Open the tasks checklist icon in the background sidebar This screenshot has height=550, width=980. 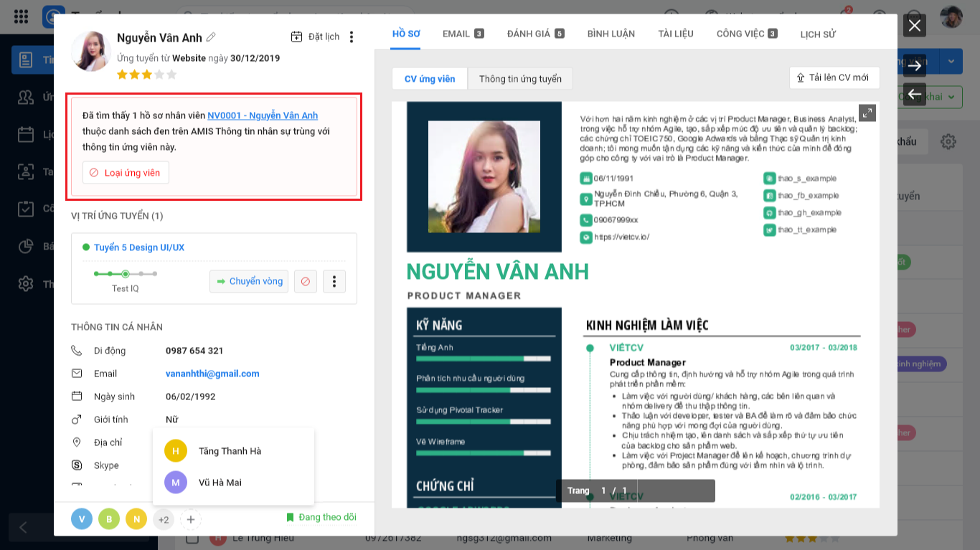coord(26,209)
